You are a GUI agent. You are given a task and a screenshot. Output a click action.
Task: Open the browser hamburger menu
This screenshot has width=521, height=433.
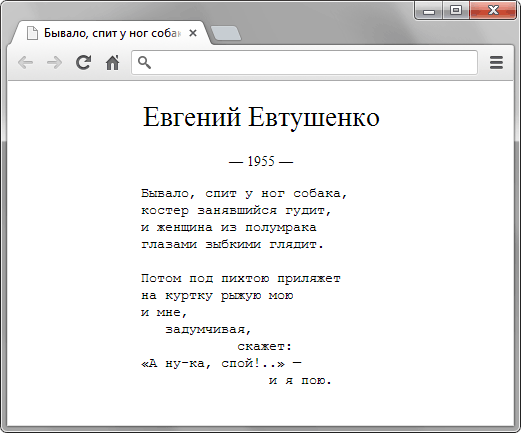[x=496, y=62]
